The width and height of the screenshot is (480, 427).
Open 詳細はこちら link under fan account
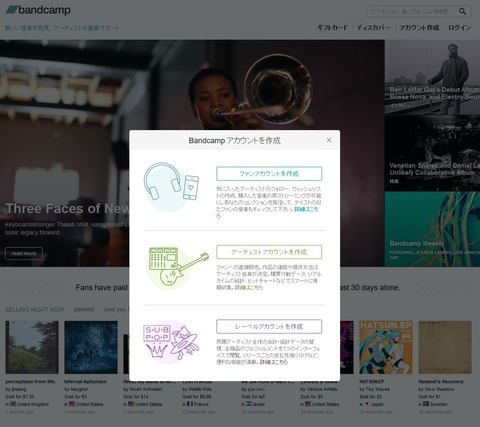(306, 209)
